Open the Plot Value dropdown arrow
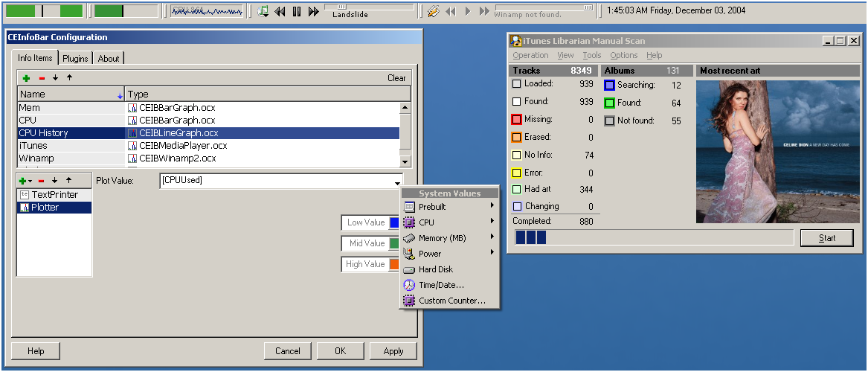Image resolution: width=868 pixels, height=372 pixels. click(397, 182)
